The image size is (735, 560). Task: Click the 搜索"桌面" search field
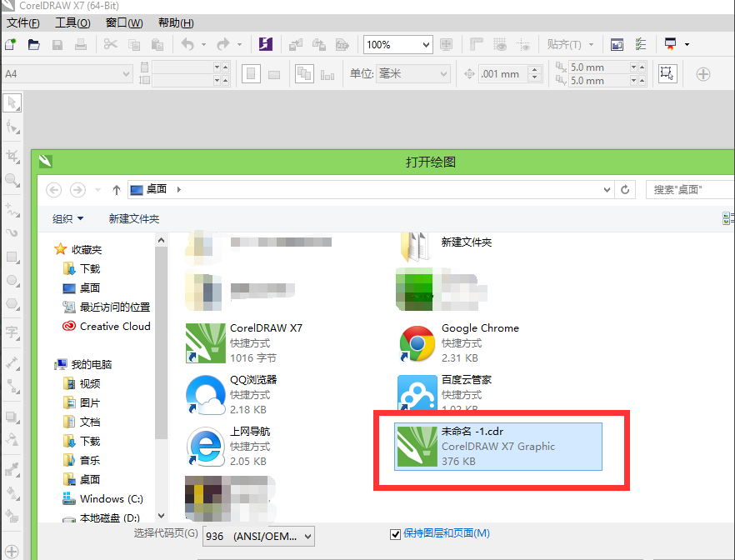click(x=688, y=190)
